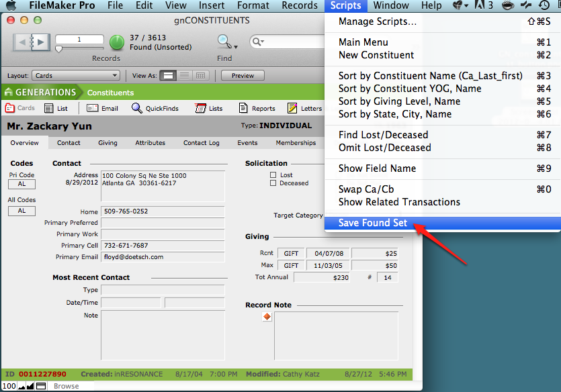Expand the Find magnifier dropdown arrow

tap(236, 47)
